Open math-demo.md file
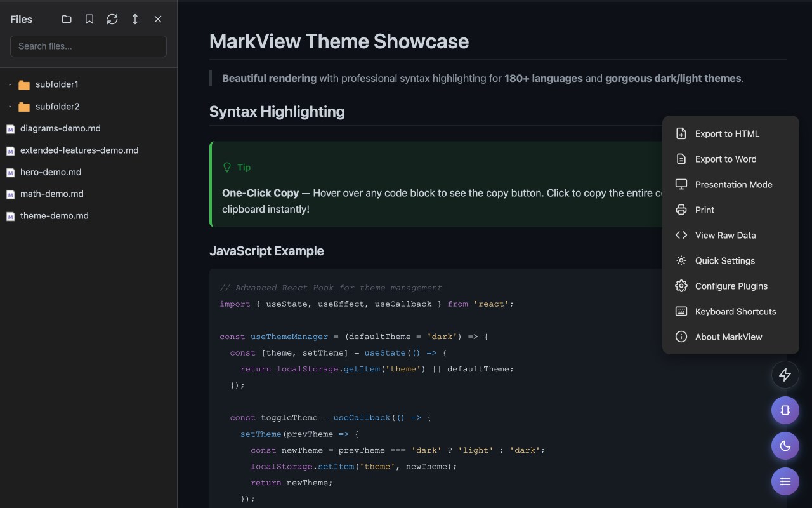The height and width of the screenshot is (508, 812). click(52, 194)
